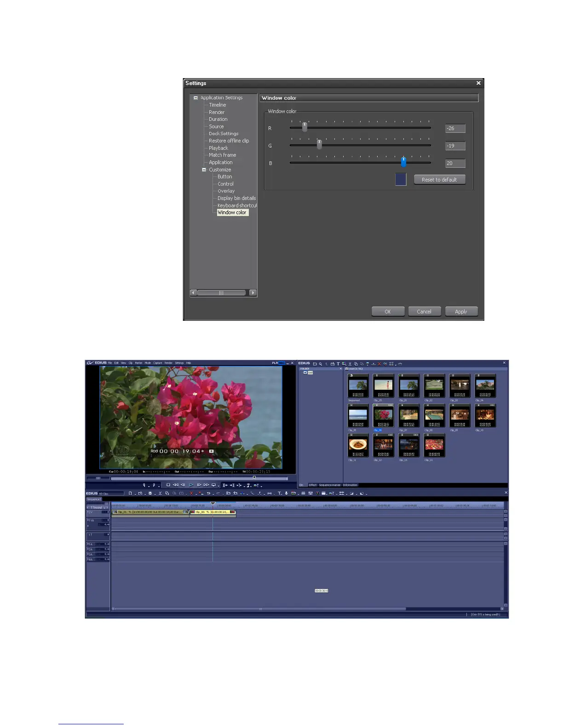Open the Capture menu in EDIUS
Screen dimensions: 563x728
coord(157,363)
